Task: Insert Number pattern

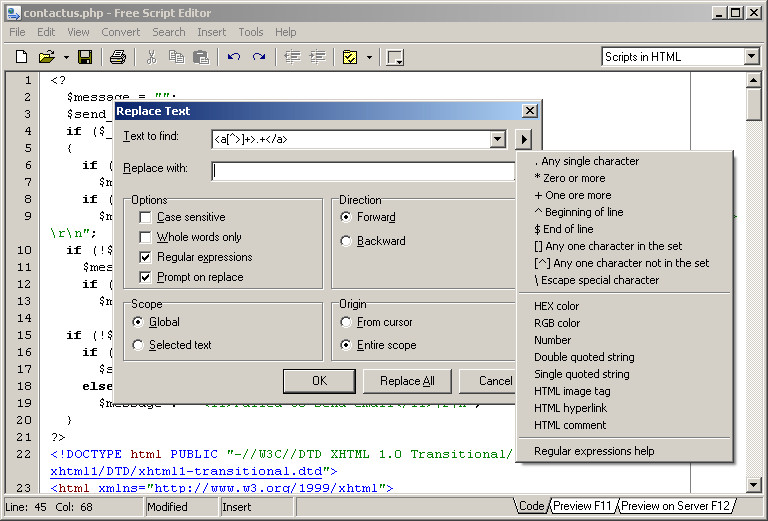Action: coord(625,340)
